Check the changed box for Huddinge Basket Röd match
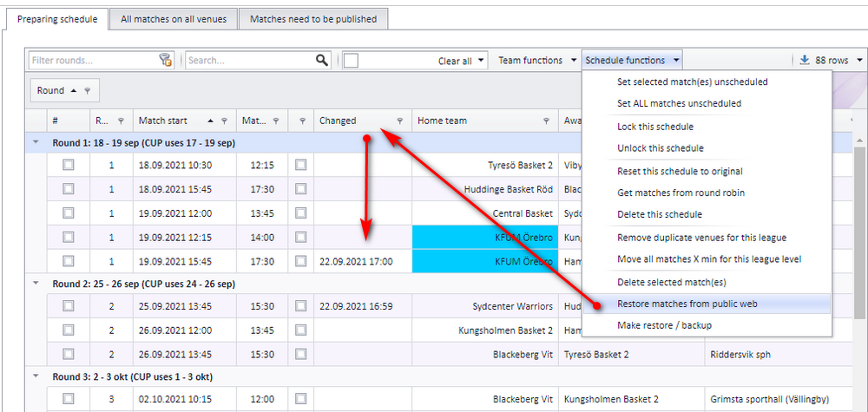The height and width of the screenshot is (412, 868). click(x=300, y=189)
